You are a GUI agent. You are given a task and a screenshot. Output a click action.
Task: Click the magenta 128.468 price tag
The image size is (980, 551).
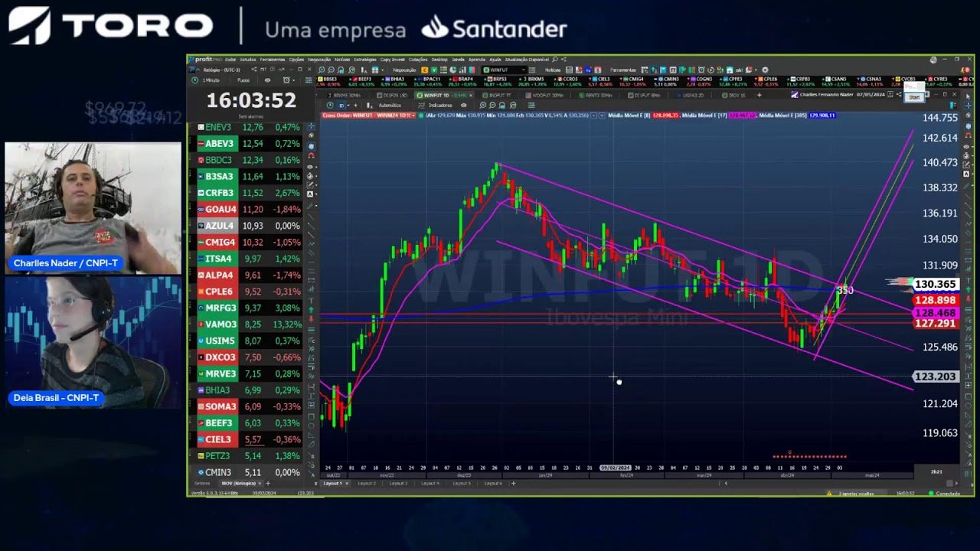coord(935,313)
